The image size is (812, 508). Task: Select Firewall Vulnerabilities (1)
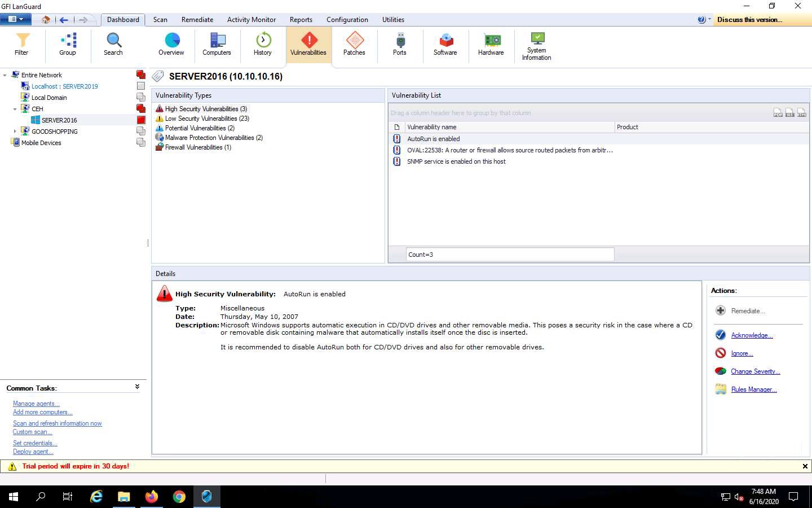click(x=198, y=147)
